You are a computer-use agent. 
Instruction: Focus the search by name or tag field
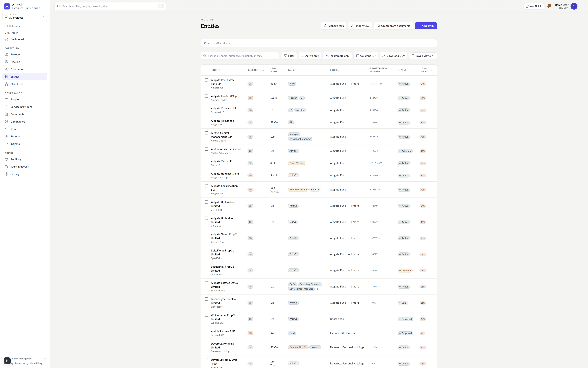click(240, 56)
